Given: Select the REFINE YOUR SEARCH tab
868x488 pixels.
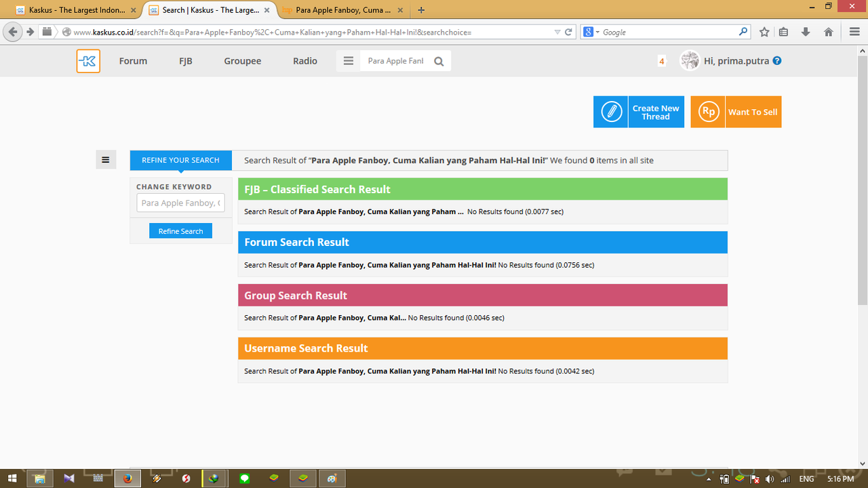Looking at the screenshot, I should (180, 160).
